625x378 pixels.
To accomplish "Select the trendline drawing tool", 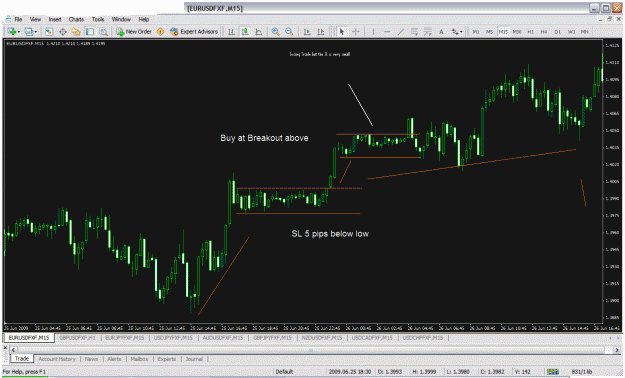I will [401, 32].
